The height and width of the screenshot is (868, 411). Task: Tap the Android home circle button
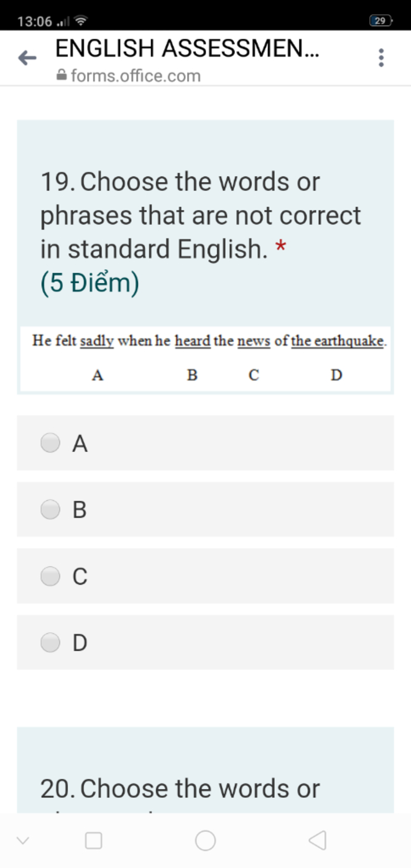click(x=205, y=840)
